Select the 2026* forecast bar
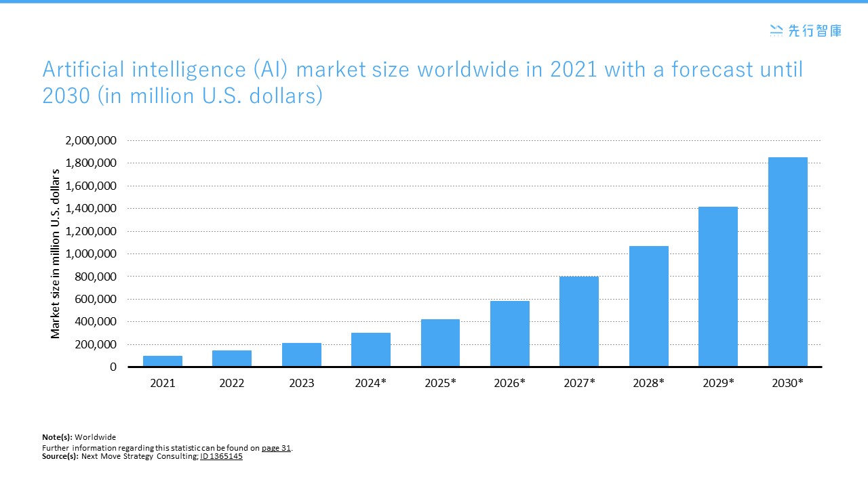 point(510,334)
